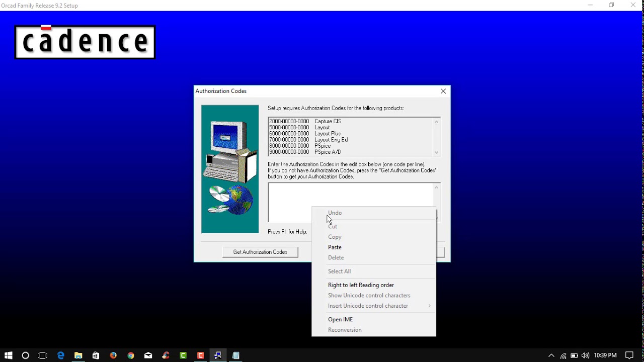This screenshot has height=362, width=644.
Task: Open the Notepad icon on taskbar
Action: click(x=235, y=355)
